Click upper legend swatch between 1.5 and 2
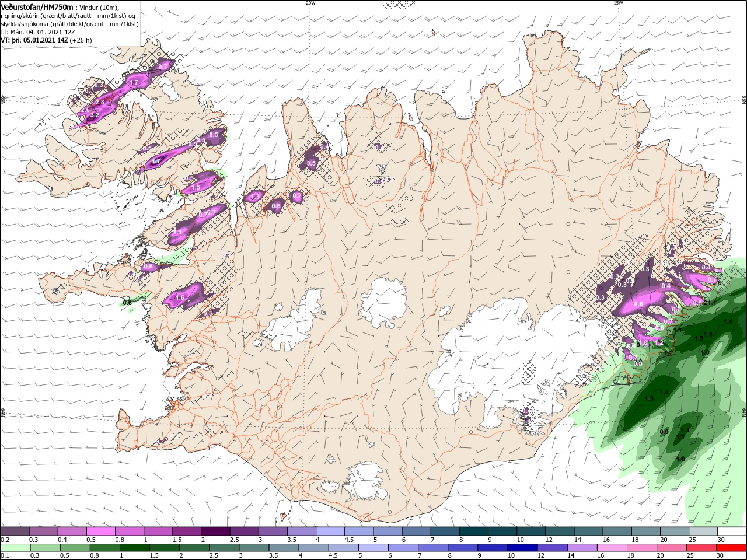The width and height of the screenshot is (747, 560). 186,531
